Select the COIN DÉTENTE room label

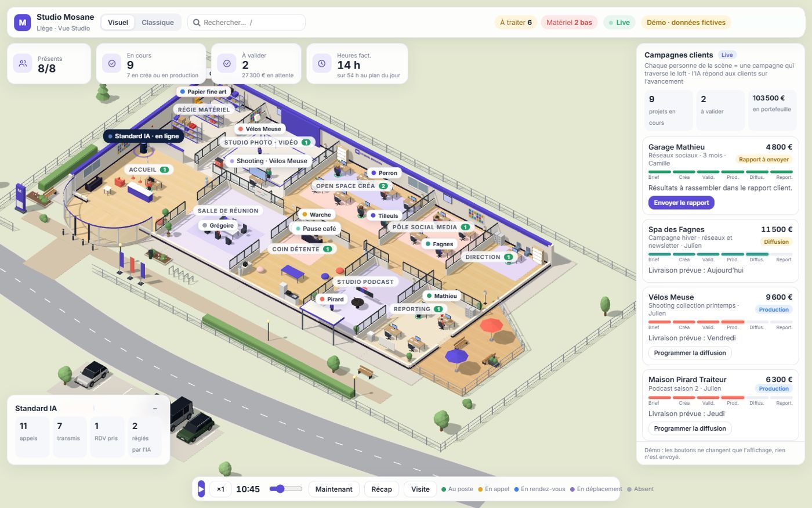pyautogui.click(x=302, y=249)
